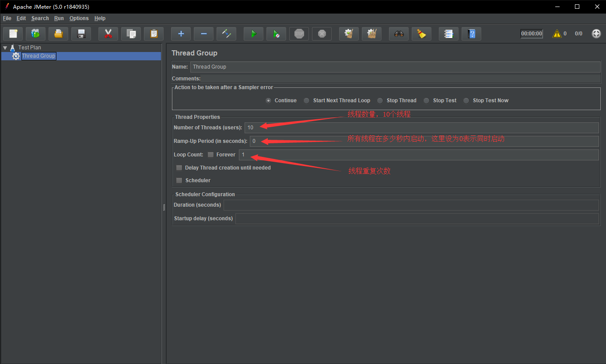Screen dimensions: 606x364
Task: Select Start Next Thread Loop option
Action: pos(307,101)
